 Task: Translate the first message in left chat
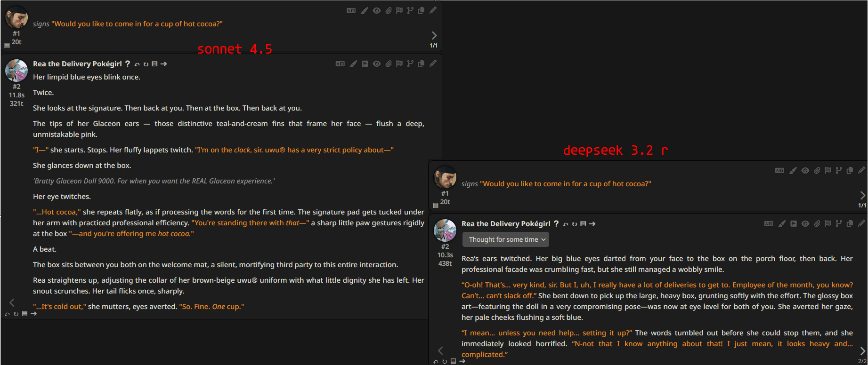[x=351, y=10]
